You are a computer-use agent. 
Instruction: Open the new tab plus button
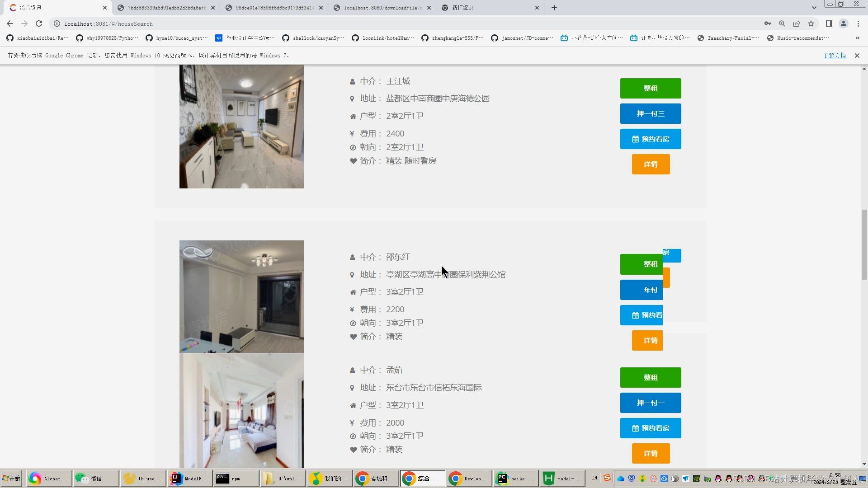pos(554,8)
